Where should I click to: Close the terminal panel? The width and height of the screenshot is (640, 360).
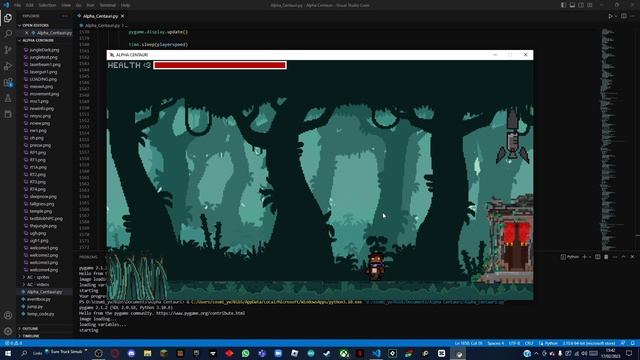tap(632, 257)
